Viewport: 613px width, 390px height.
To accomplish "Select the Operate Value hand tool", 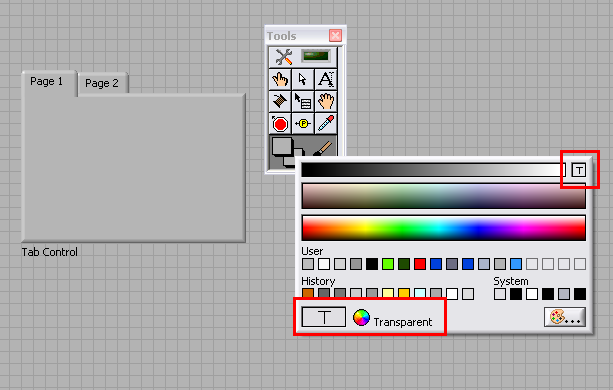I will [280, 79].
